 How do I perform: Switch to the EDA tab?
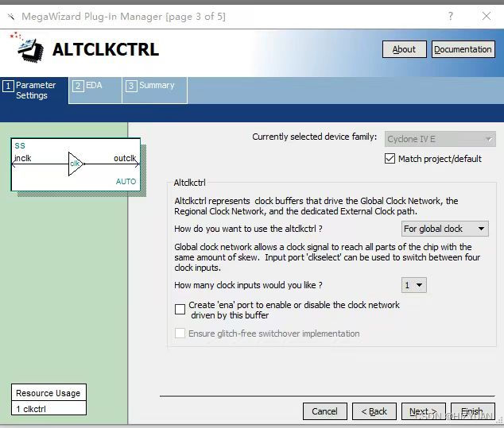click(95, 91)
